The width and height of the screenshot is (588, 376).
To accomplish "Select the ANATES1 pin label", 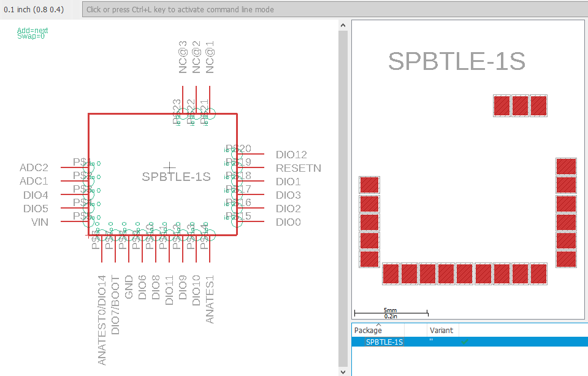I will pyautogui.click(x=210, y=299).
